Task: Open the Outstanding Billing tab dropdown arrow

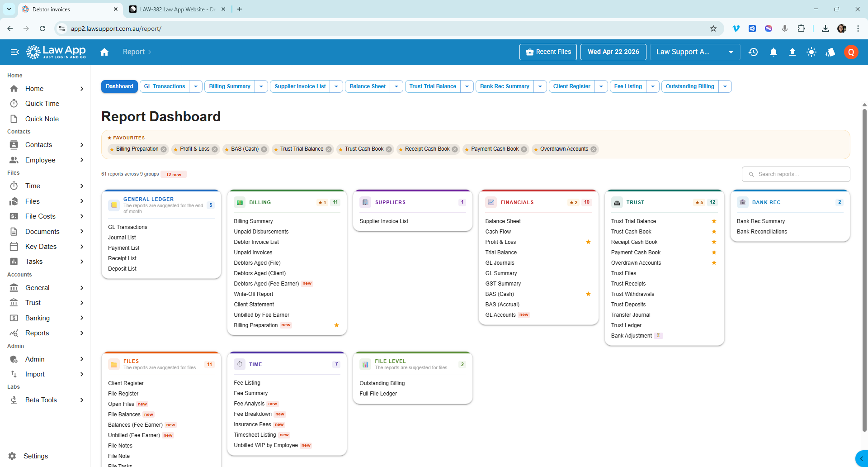Action: click(725, 86)
